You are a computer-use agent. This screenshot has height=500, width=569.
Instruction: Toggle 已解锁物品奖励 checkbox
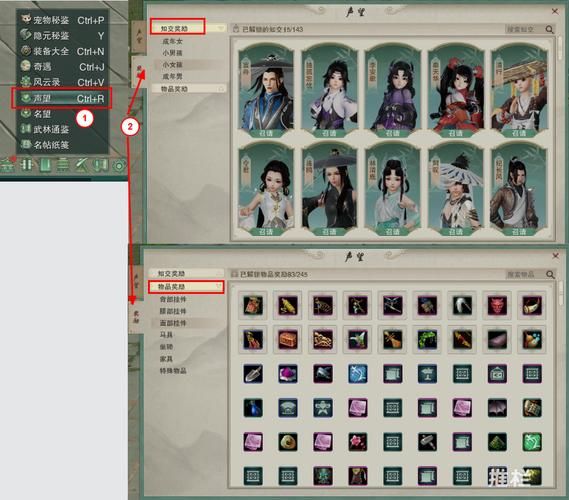click(x=234, y=274)
